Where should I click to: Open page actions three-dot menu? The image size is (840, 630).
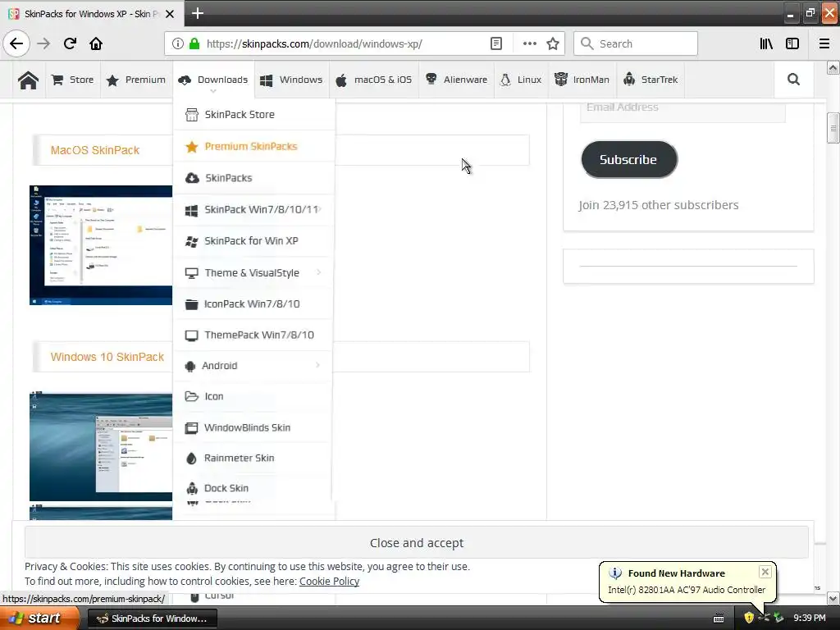[529, 44]
